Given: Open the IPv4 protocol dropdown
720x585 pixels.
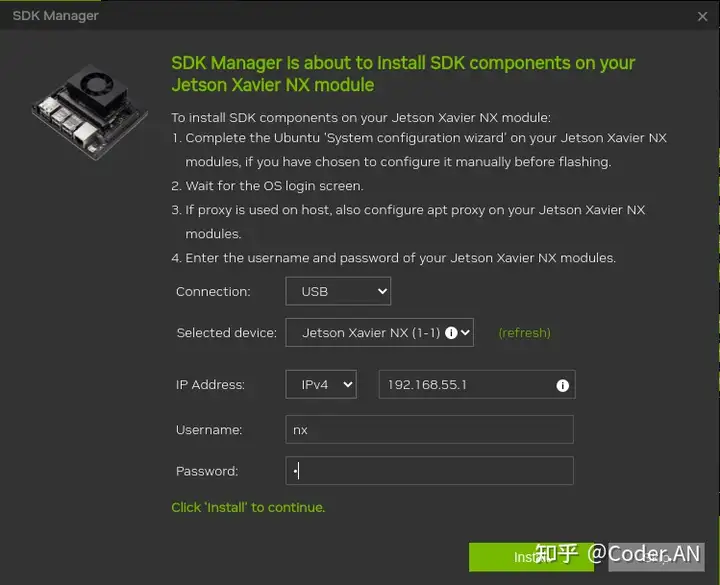Looking at the screenshot, I should (x=321, y=384).
